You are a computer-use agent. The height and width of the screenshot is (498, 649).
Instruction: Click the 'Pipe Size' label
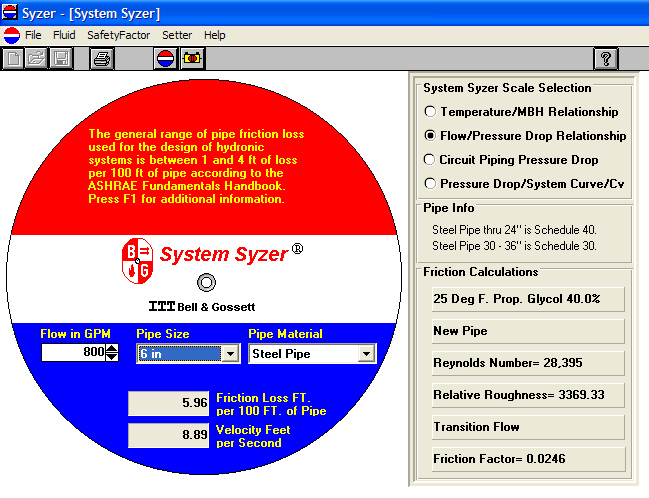coord(163,334)
